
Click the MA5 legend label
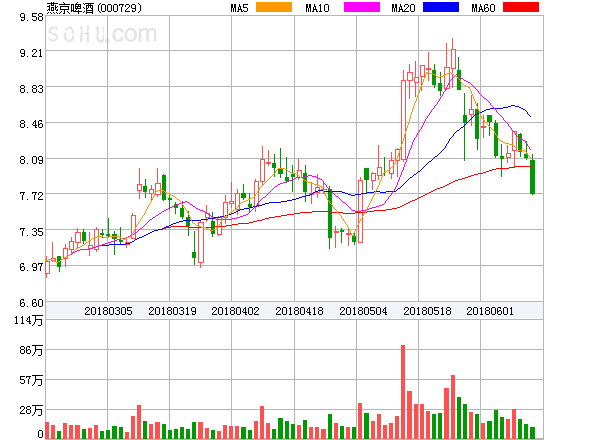coord(240,8)
